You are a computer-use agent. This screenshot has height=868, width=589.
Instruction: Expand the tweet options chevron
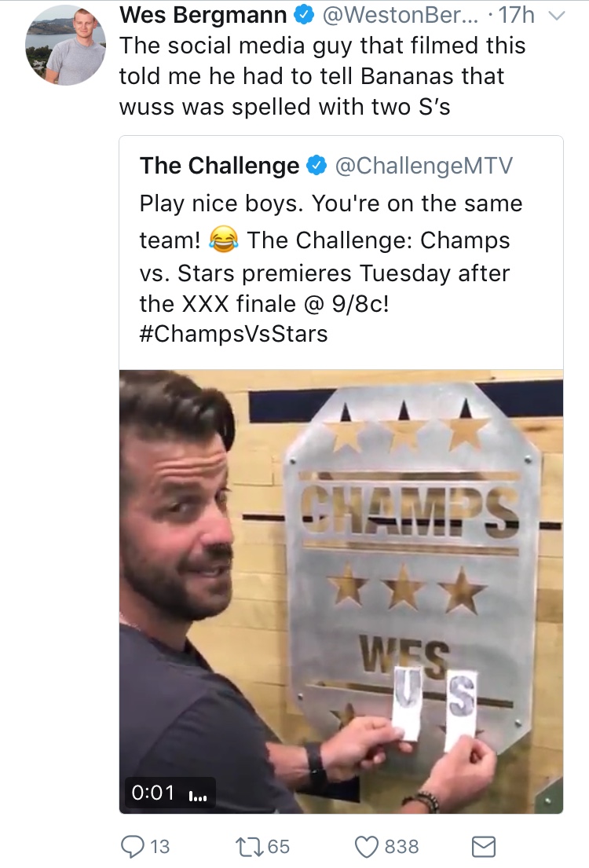[x=556, y=16]
